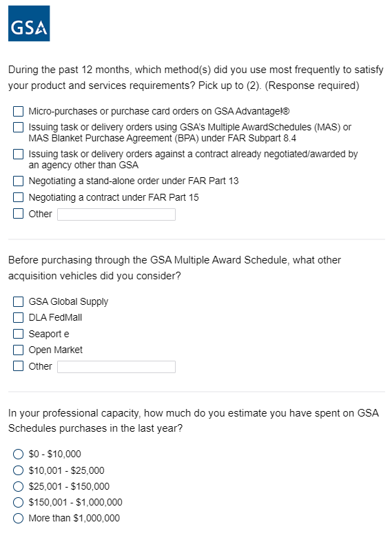
Task: Choose the $10,001 - $25,000 option
Action: click(18, 470)
